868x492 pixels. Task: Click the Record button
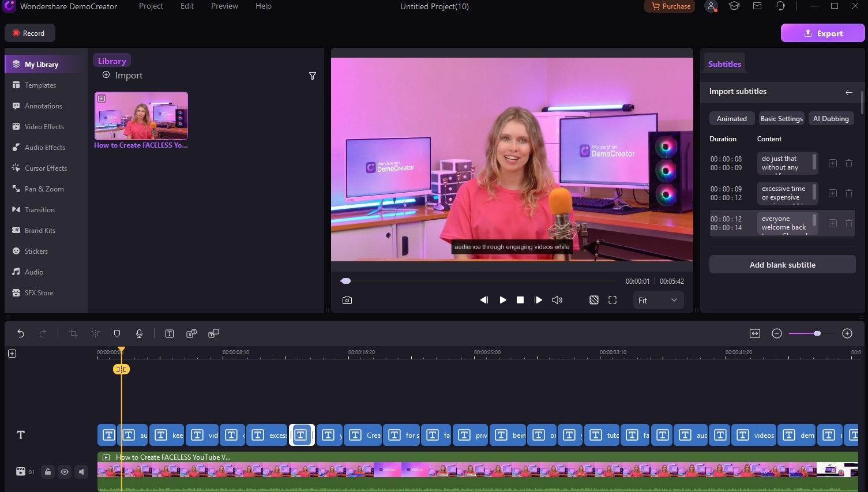tap(30, 33)
